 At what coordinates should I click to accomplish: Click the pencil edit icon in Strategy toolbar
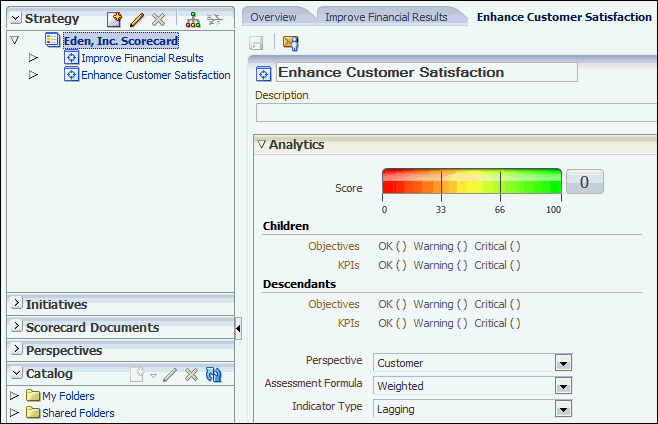(137, 19)
